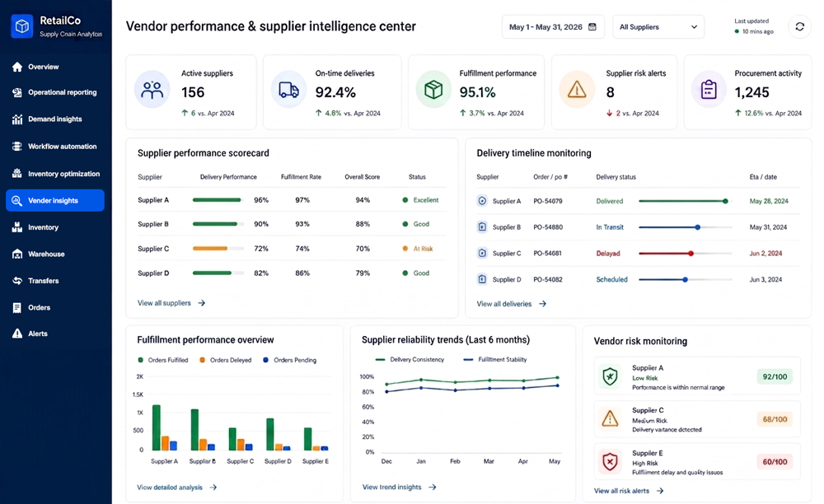
Task: Click the Warehouse sidebar icon
Action: point(17,254)
